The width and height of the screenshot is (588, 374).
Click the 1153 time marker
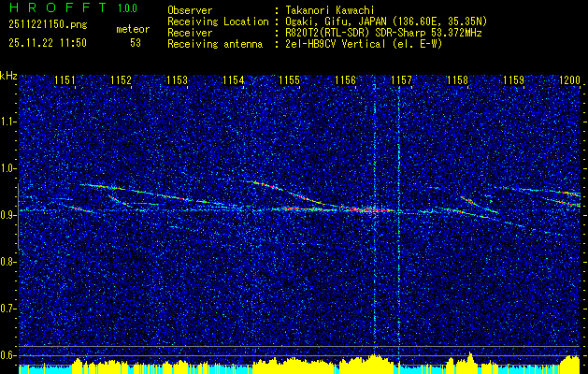pos(177,80)
